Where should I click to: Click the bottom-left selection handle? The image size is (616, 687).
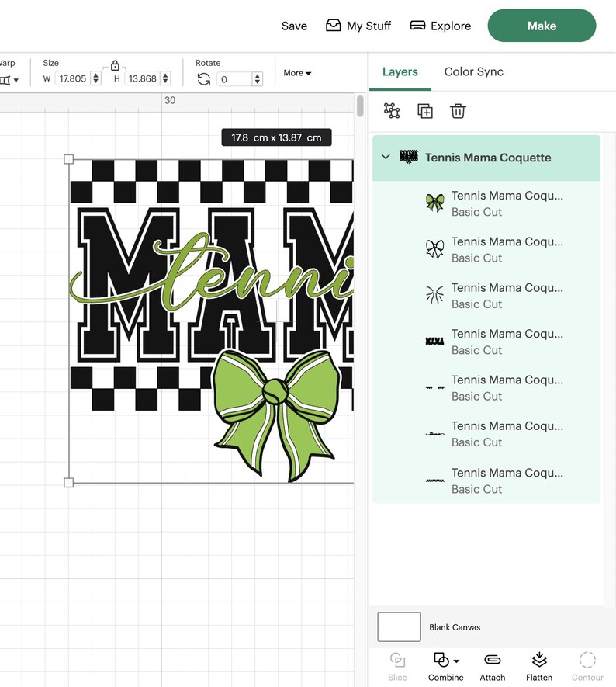tap(69, 482)
